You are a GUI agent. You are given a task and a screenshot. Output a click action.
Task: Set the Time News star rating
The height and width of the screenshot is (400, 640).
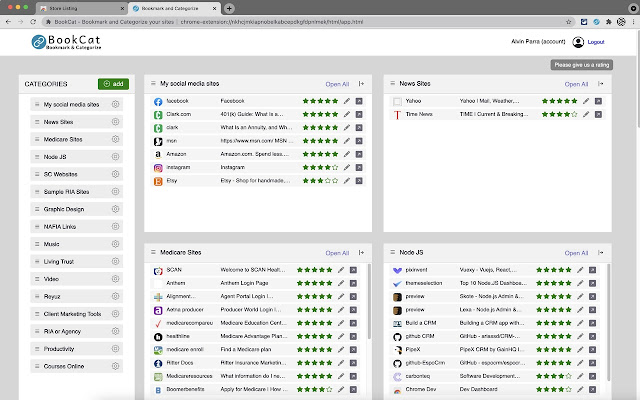point(560,114)
